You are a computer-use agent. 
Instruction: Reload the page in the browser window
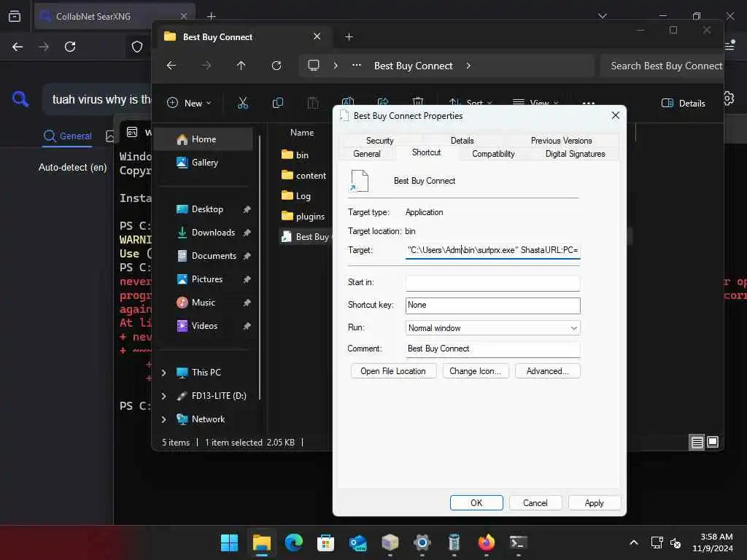pyautogui.click(x=70, y=47)
